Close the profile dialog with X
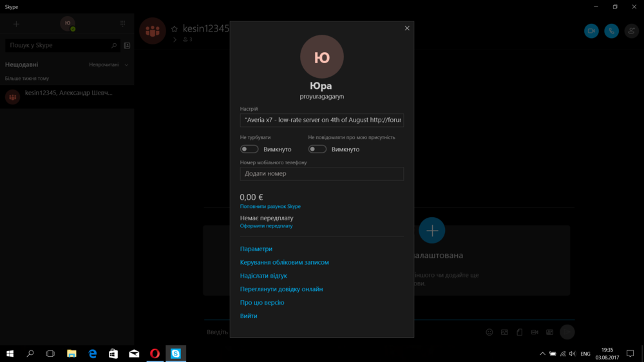644x362 pixels. coord(407,28)
